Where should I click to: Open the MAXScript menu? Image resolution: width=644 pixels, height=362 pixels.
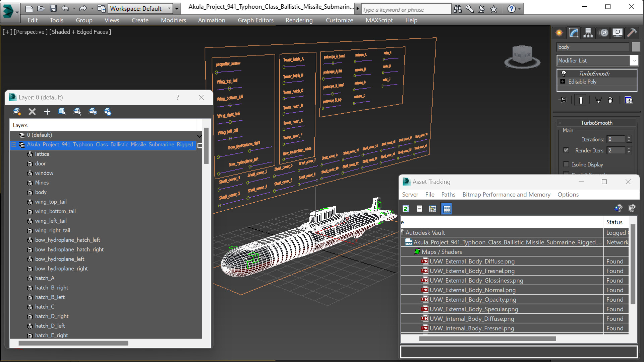tap(379, 20)
